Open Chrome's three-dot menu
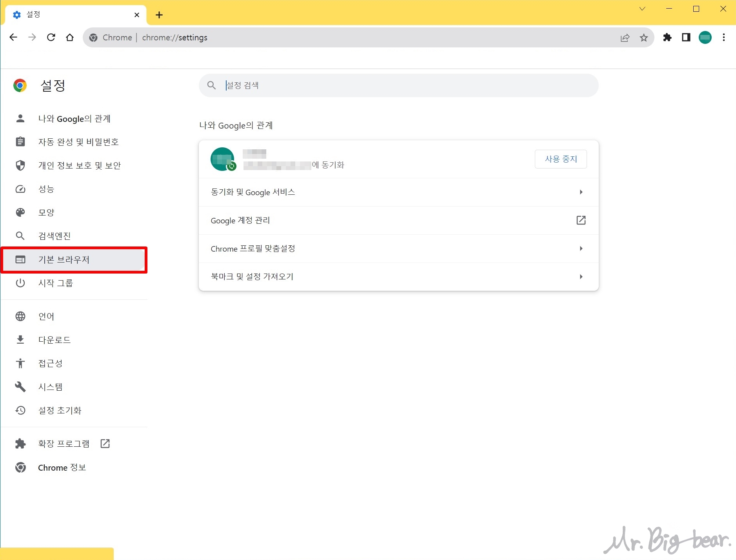 pos(724,37)
